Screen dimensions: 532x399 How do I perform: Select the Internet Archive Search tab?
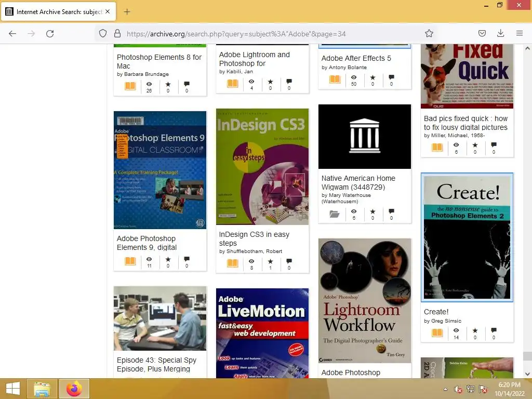pyautogui.click(x=59, y=12)
